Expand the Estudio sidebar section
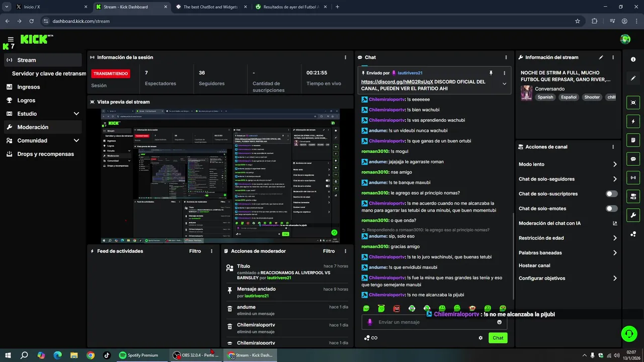Image resolution: width=644 pixels, height=362 pixels. (76, 114)
